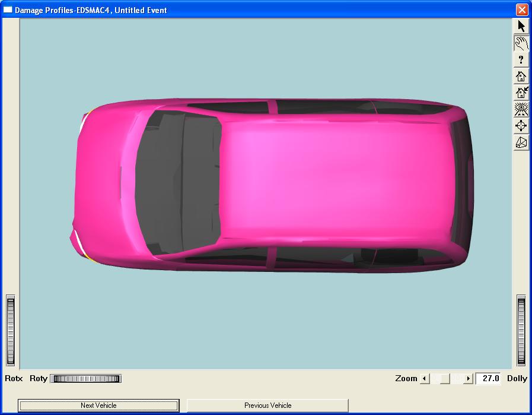This screenshot has width=532, height=415.
Task: Select the Seek crosshair tool
Action: [x=521, y=126]
